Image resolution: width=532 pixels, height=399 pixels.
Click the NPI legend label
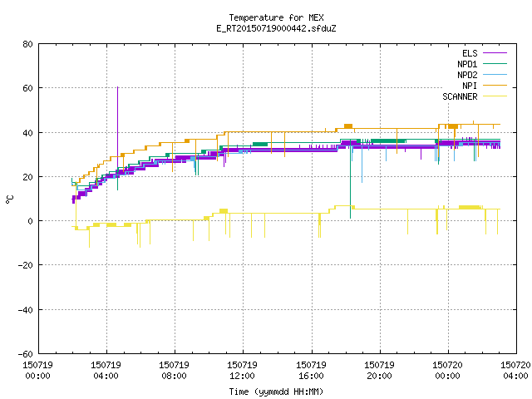pos(470,86)
